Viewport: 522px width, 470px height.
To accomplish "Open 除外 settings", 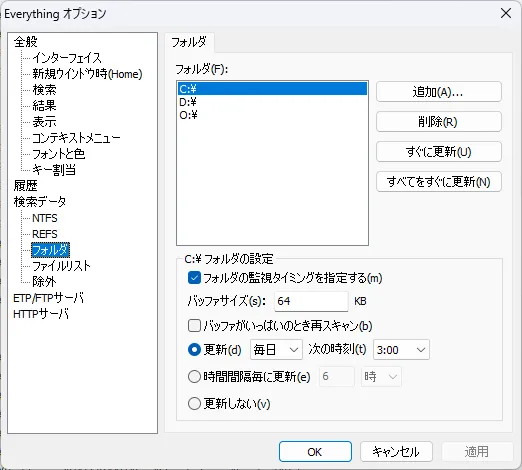I will coord(44,282).
